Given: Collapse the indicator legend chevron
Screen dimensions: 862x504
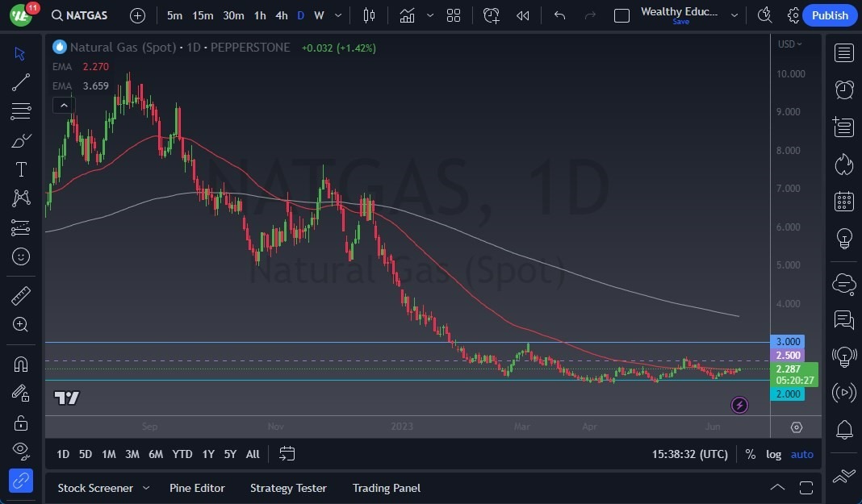Looking at the screenshot, I should tap(64, 105).
